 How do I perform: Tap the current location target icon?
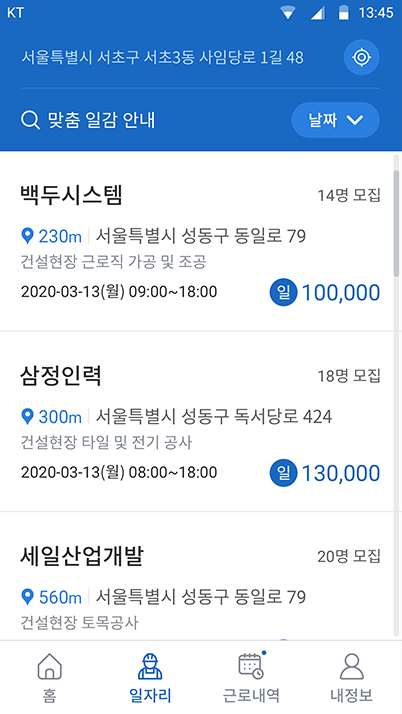coord(361,57)
